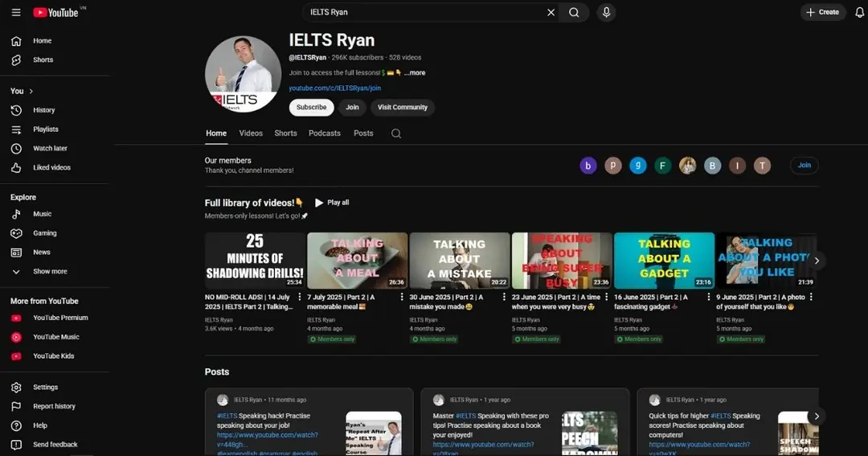This screenshot has height=456, width=868.
Task: Switch to the Posts tab
Action: pos(363,134)
